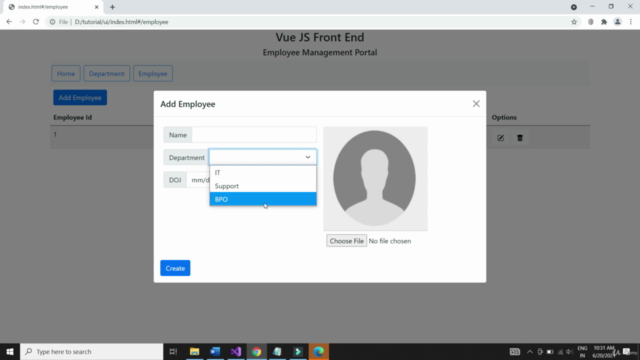Select BPO in the department list
Screen dimensions: 640x360
(x=263, y=199)
